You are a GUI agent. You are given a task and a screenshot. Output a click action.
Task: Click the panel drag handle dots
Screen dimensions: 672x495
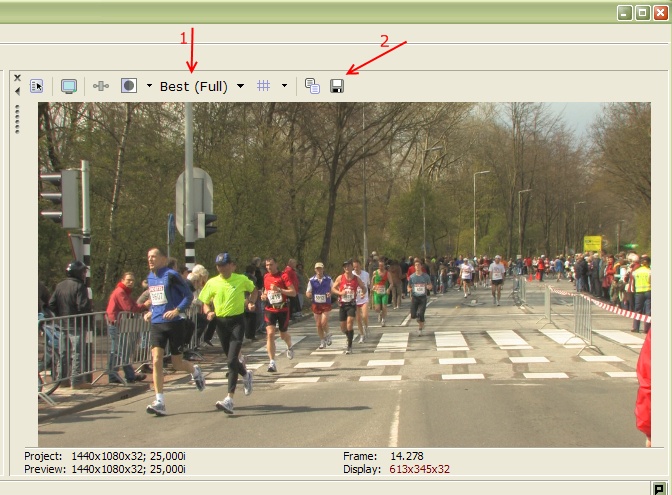point(17,119)
